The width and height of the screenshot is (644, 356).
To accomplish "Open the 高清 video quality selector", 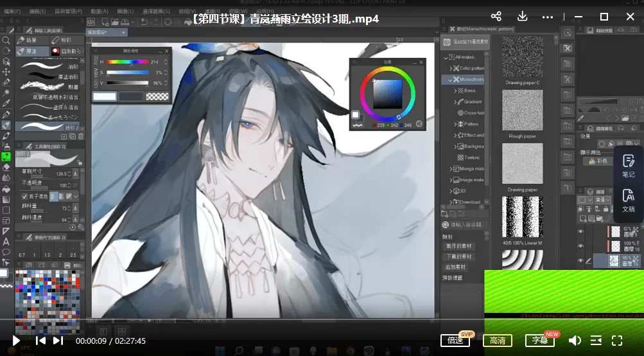I will 497,341.
